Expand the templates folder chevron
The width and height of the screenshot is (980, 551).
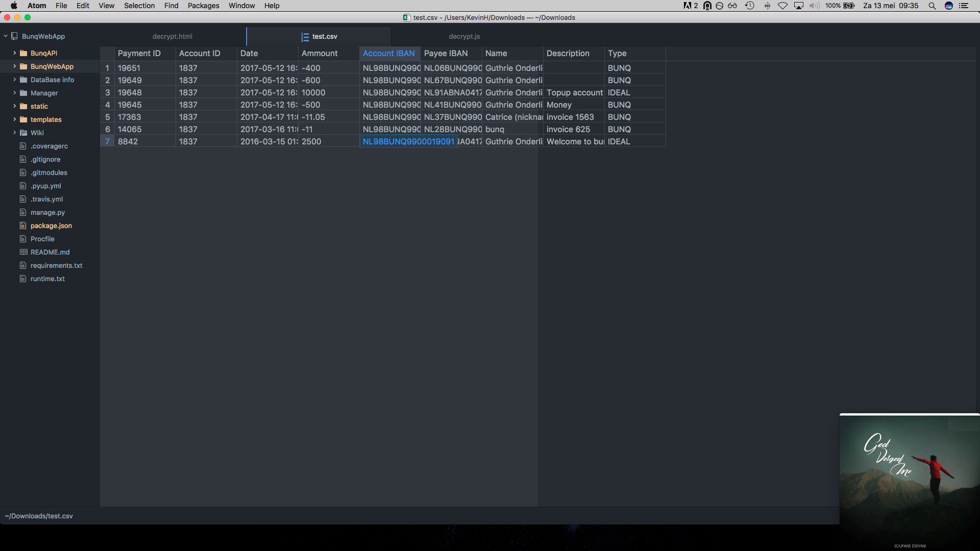click(x=15, y=119)
